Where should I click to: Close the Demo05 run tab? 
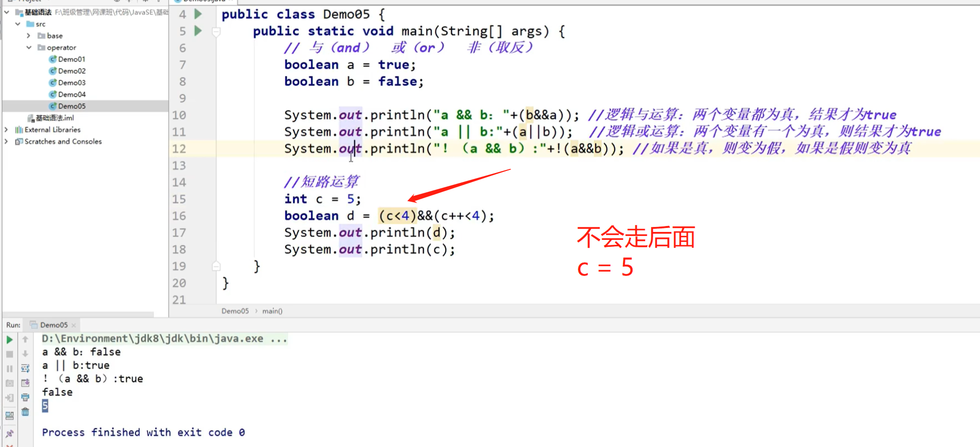pos(74,325)
